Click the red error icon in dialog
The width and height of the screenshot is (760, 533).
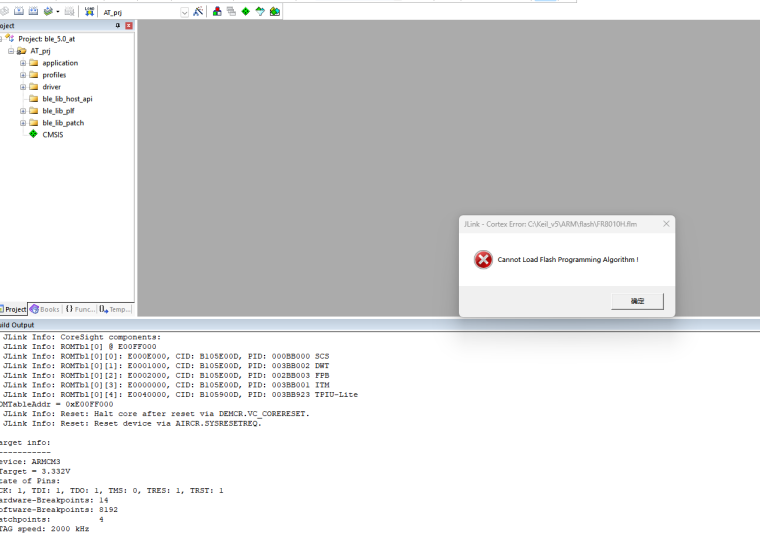pos(483,260)
